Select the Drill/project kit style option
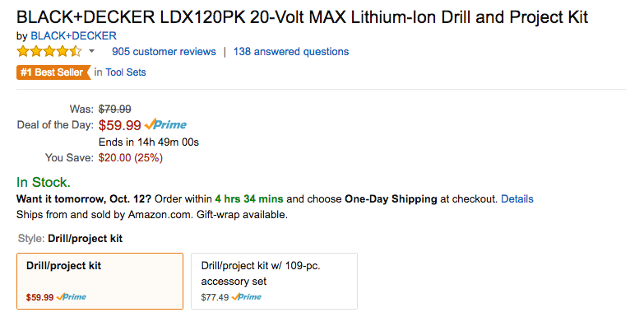Image resolution: width=644 pixels, height=317 pixels. [100, 282]
